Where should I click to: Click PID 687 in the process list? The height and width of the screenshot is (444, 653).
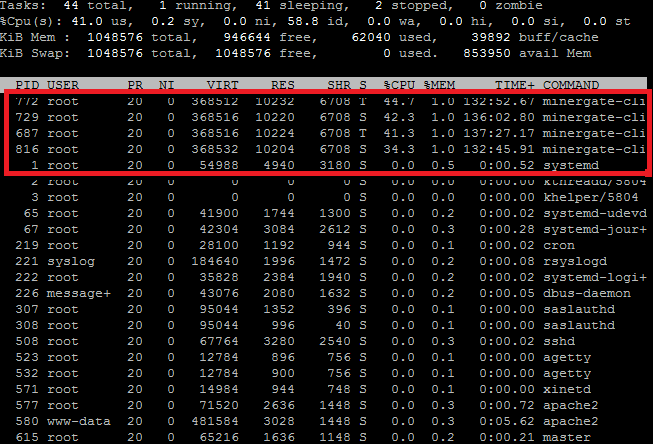pos(27,133)
